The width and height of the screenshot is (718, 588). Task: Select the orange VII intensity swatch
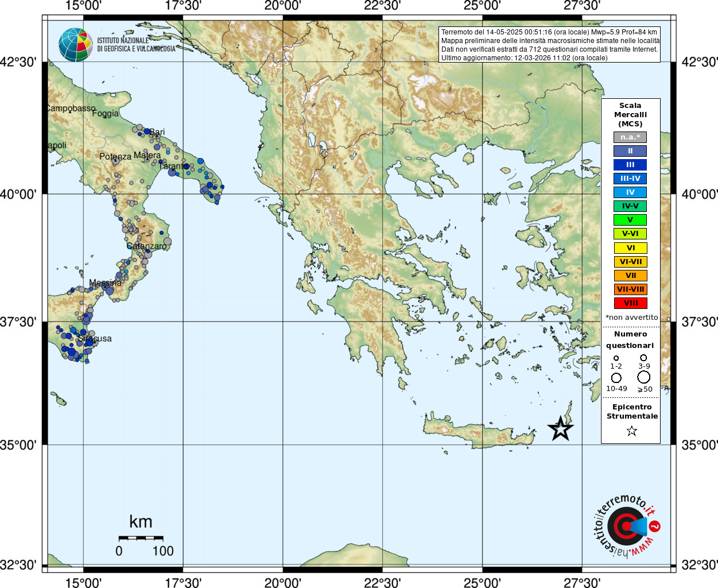pyautogui.click(x=630, y=276)
